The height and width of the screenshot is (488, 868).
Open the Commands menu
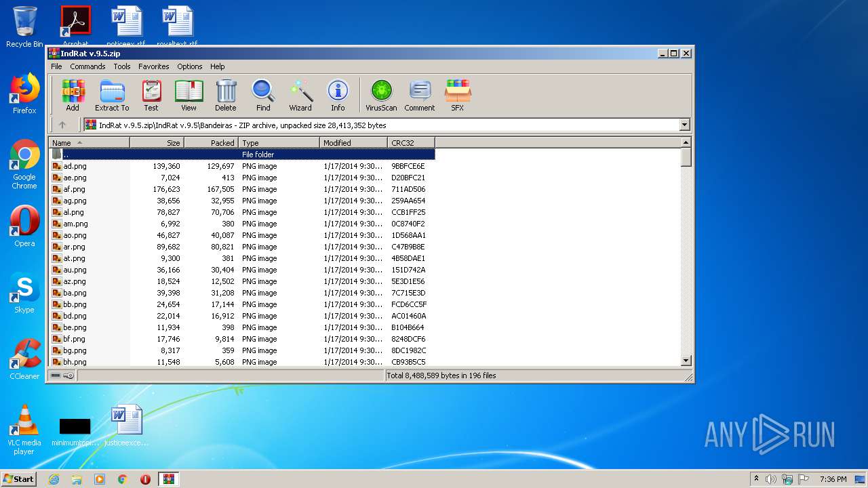[87, 66]
